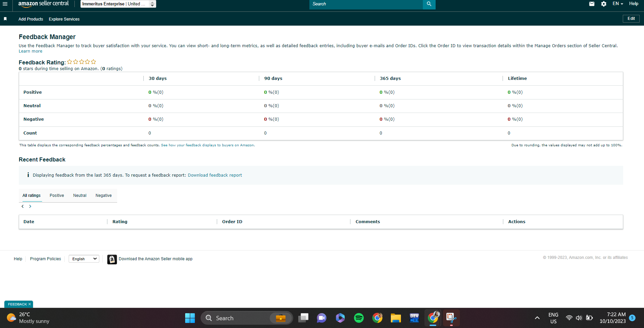
Task: Open Spotify from the taskbar
Action: [x=359, y=318]
